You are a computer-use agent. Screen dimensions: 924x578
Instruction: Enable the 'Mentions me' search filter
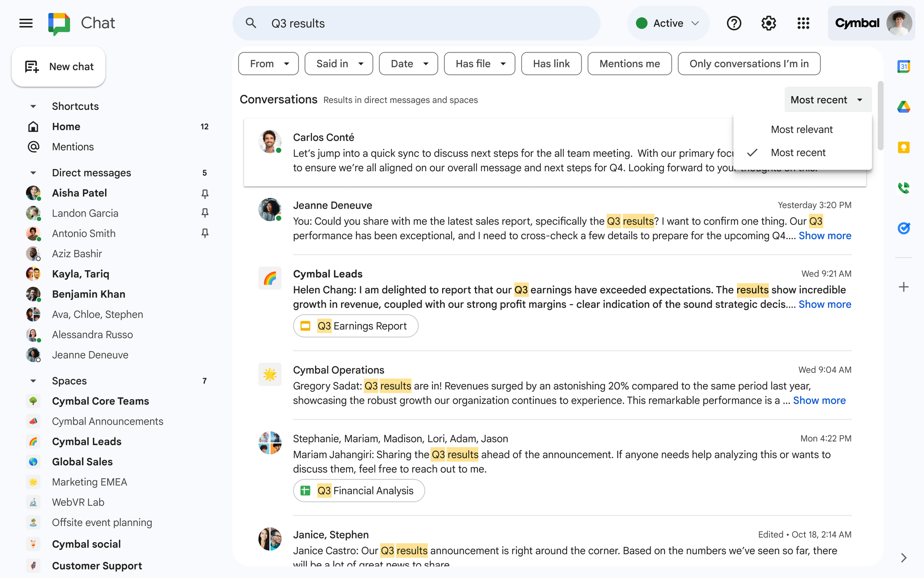coord(629,63)
